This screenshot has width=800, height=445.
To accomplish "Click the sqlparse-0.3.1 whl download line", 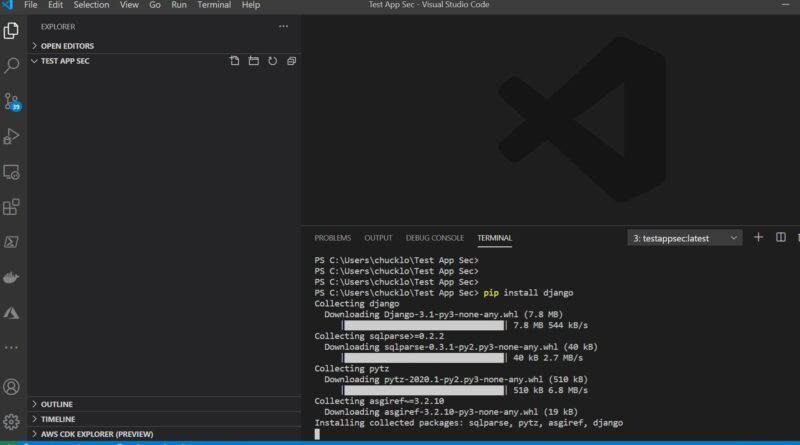I will pos(461,347).
